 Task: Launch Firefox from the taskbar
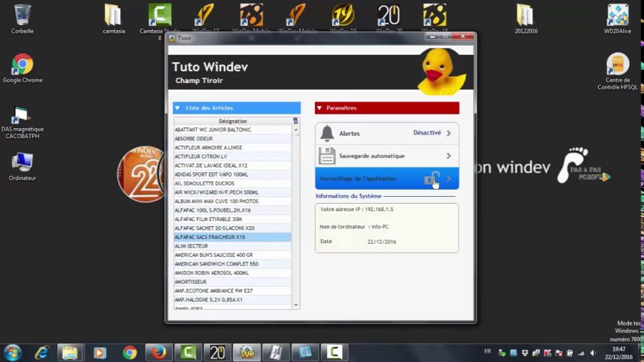[x=159, y=353]
